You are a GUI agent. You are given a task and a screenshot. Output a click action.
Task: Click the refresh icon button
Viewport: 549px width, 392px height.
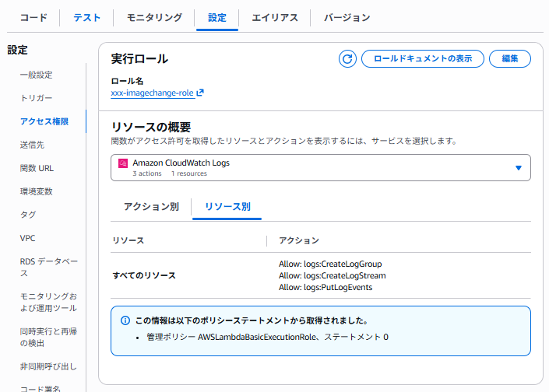click(347, 59)
